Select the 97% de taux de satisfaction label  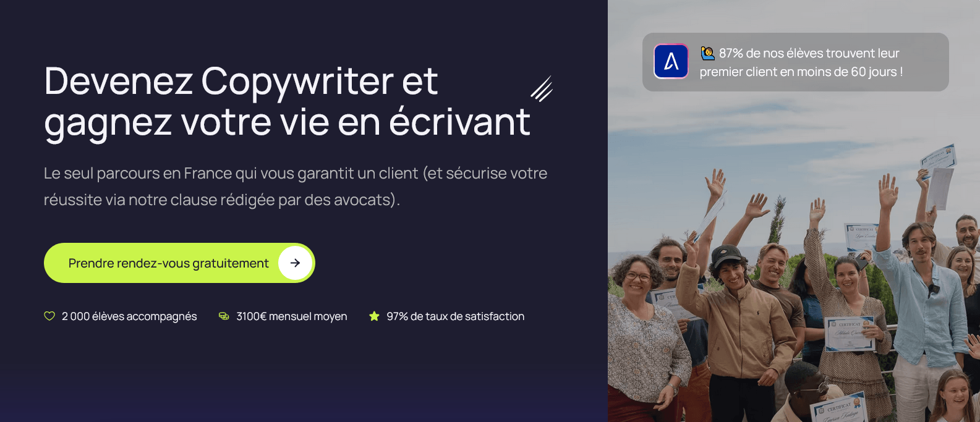click(x=455, y=316)
